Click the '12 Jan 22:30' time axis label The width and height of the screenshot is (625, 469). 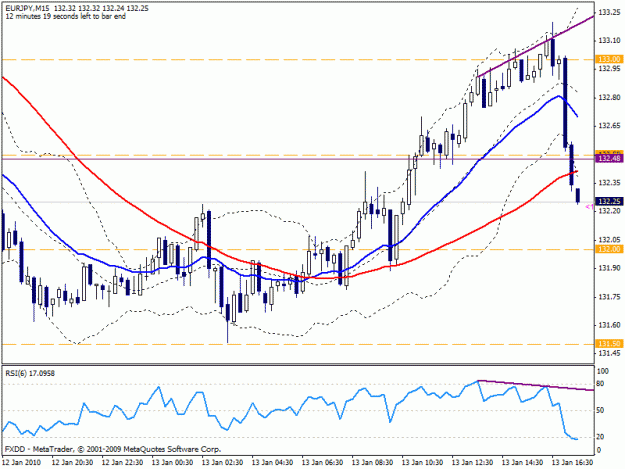point(122,462)
